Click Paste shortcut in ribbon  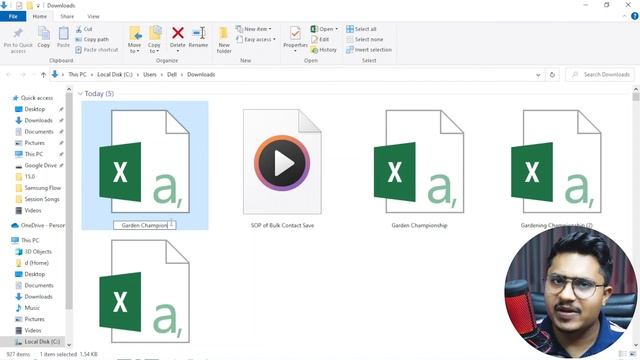pos(97,49)
